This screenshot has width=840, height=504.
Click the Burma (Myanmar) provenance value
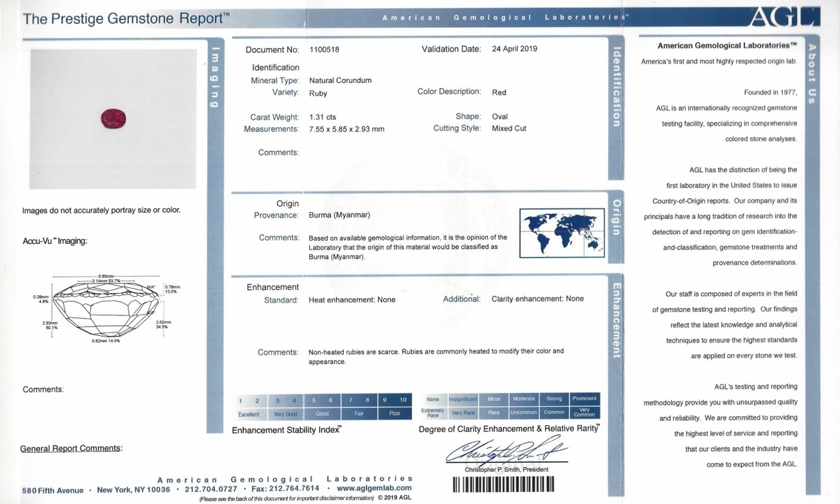click(x=339, y=215)
